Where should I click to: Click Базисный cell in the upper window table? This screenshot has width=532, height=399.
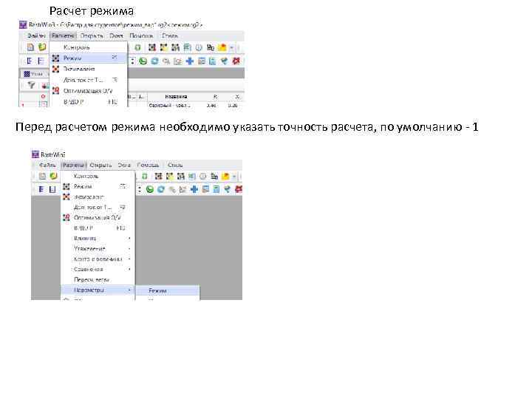click(x=170, y=106)
